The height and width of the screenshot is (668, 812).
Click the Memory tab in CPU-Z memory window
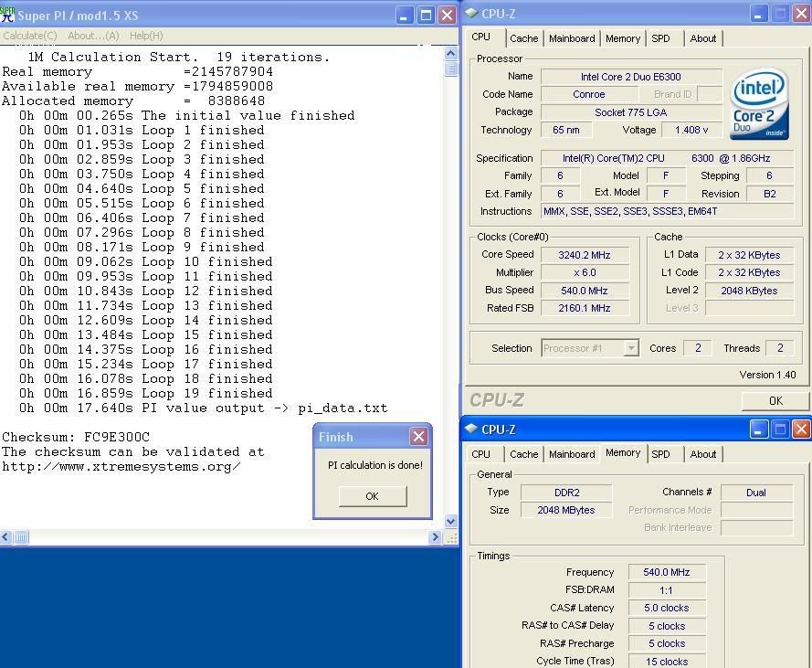coord(622,453)
